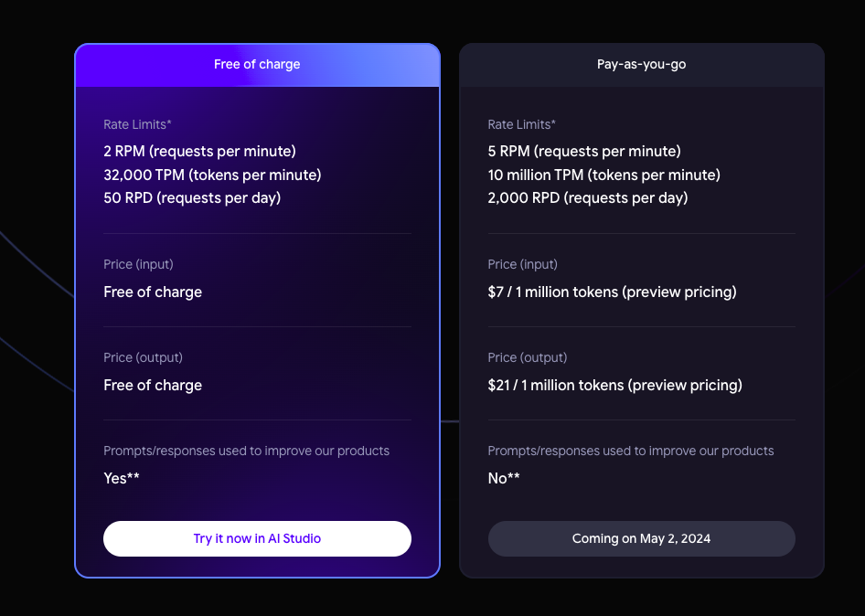
Task: Click the 32,000 TPM tokens per minute line
Action: point(212,175)
